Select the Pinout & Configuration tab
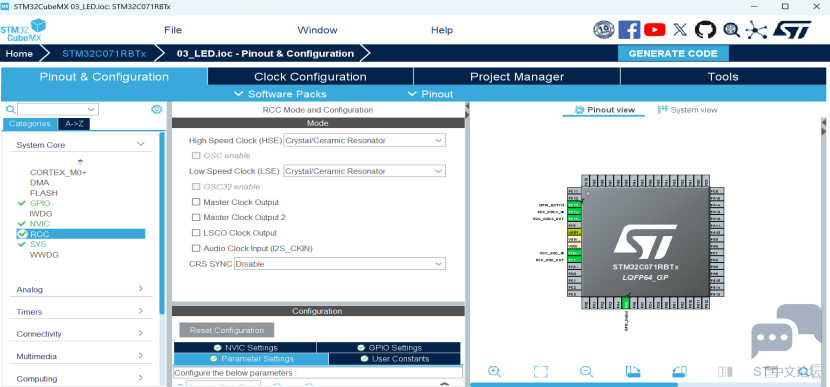 tap(104, 77)
